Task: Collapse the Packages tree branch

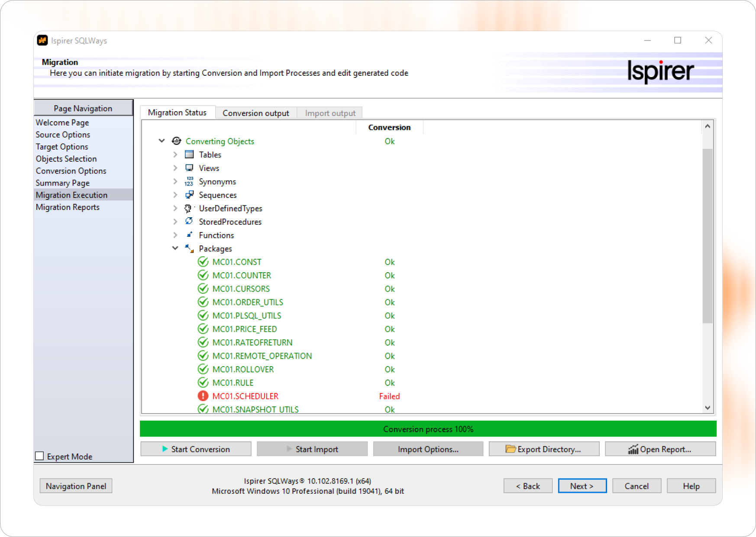Action: (x=175, y=248)
